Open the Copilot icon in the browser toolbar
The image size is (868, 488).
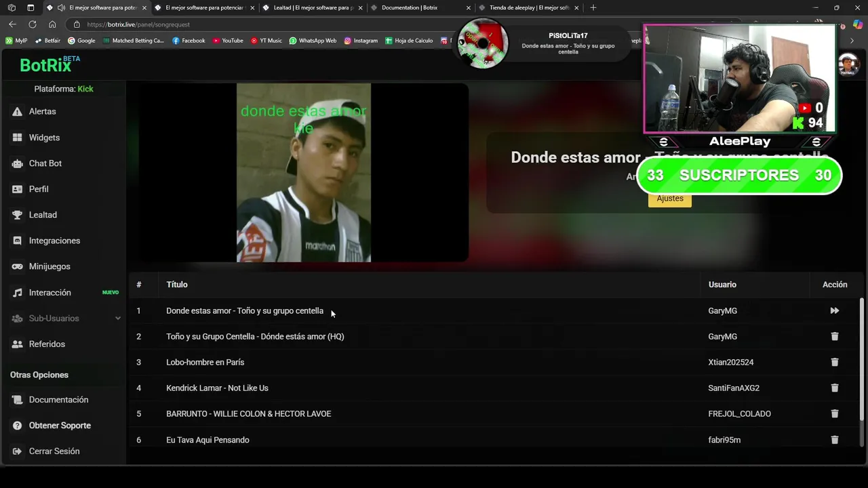858,24
